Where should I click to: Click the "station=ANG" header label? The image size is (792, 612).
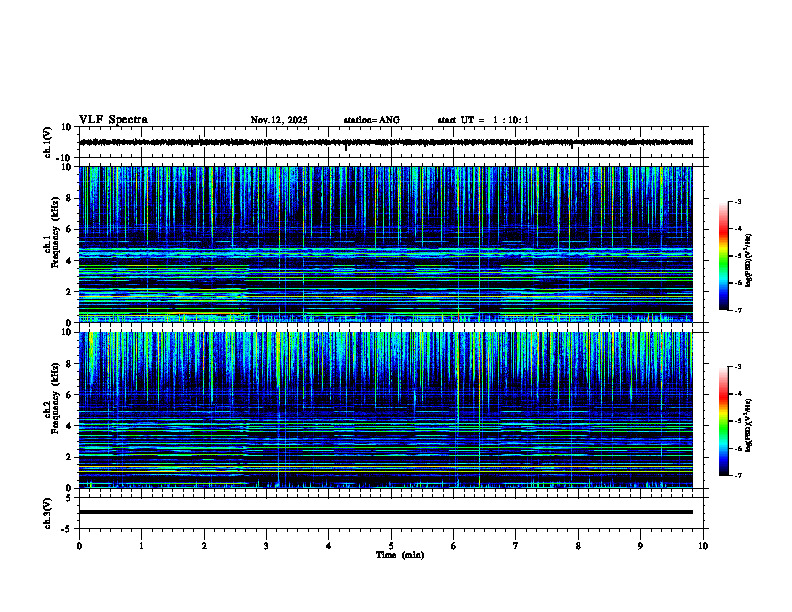point(372,120)
